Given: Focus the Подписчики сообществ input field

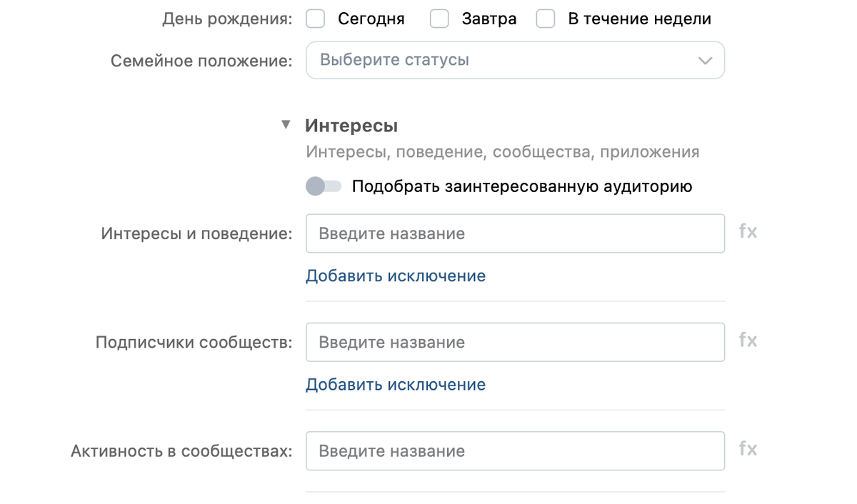Looking at the screenshot, I should (515, 342).
